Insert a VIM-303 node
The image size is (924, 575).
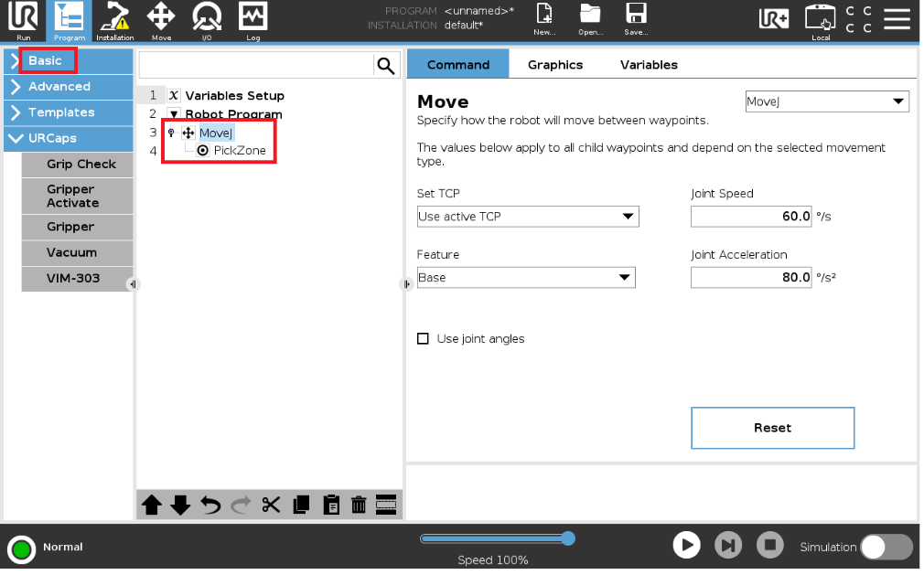tap(77, 279)
